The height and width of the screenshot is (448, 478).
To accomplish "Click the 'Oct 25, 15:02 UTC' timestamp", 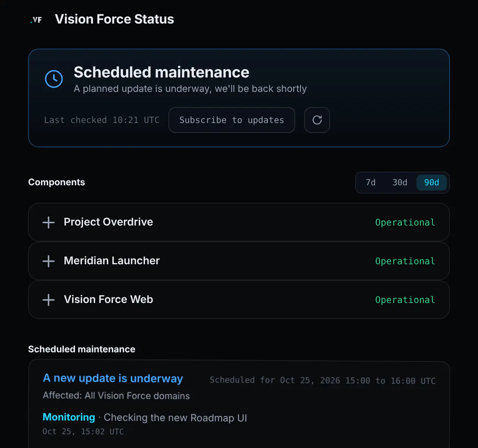I will click(x=83, y=431).
